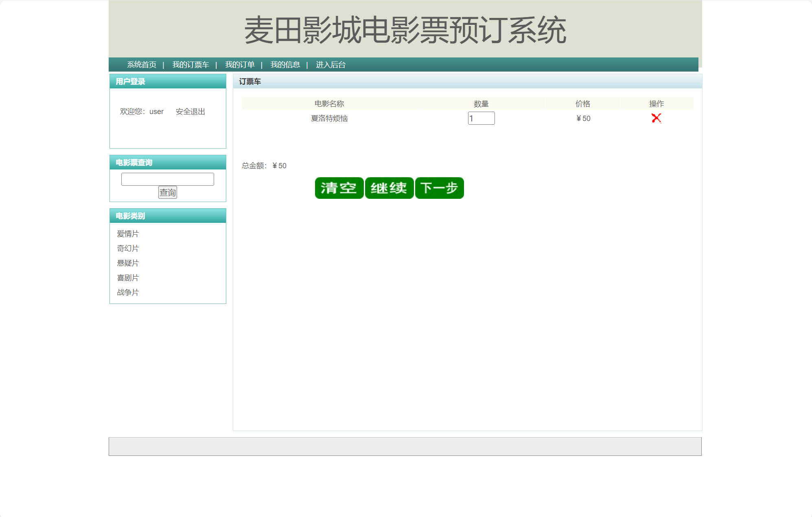This screenshot has height=517, width=812.
Task: Click 进入后台 navigation item
Action: [x=330, y=65]
